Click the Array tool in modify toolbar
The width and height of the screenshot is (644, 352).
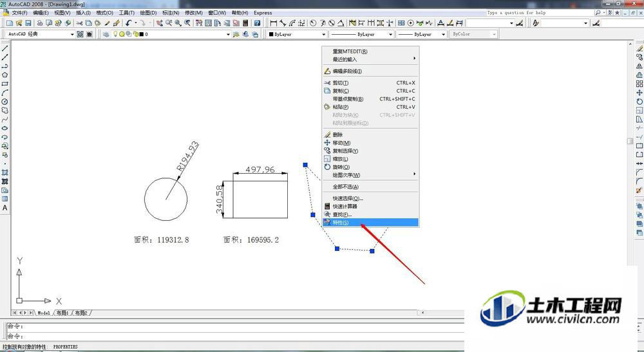(639, 84)
